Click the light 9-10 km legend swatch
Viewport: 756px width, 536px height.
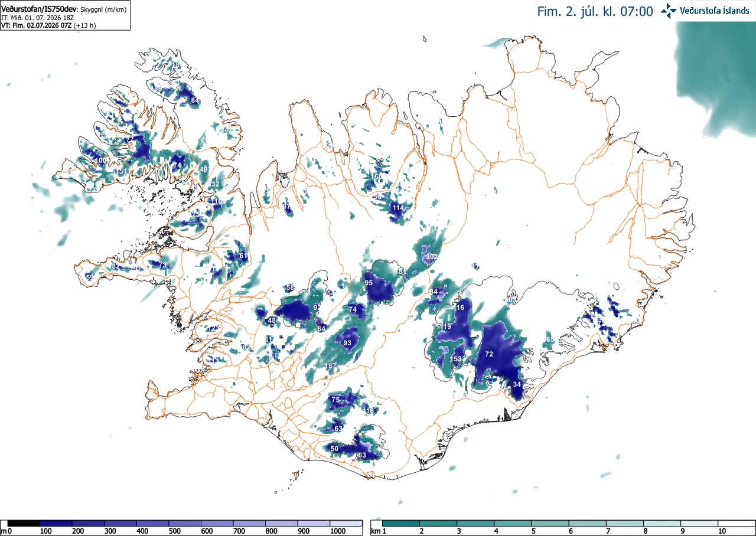pyautogui.click(x=700, y=523)
